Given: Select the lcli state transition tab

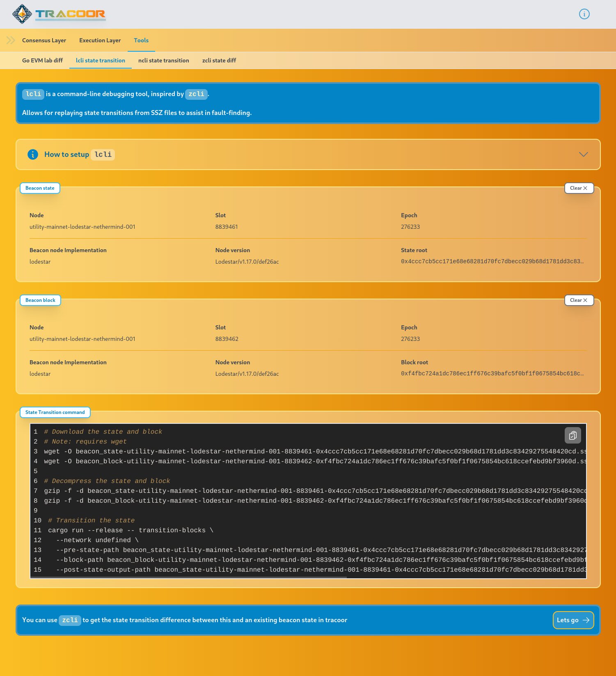Looking at the screenshot, I should [100, 60].
